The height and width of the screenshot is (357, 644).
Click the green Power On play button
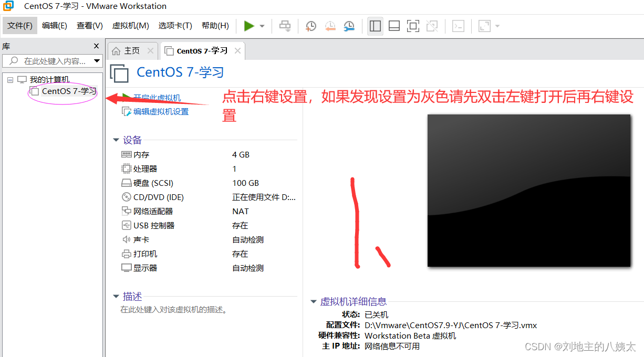249,26
